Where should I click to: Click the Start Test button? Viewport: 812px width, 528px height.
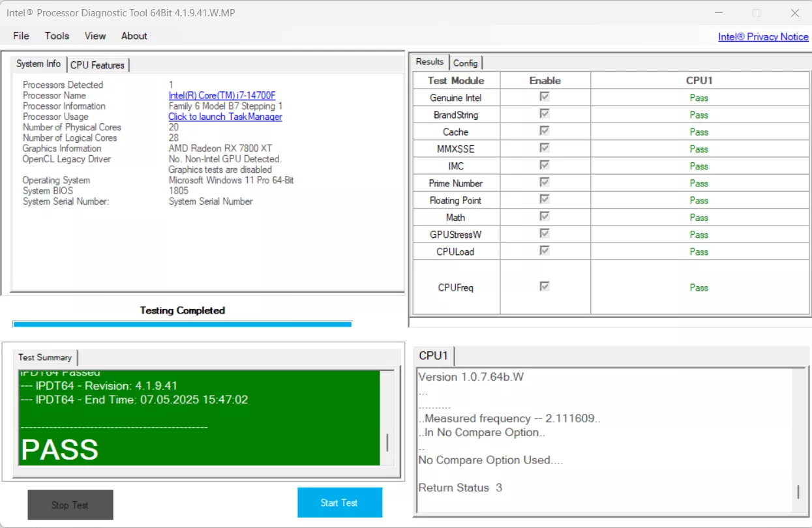[x=339, y=503]
